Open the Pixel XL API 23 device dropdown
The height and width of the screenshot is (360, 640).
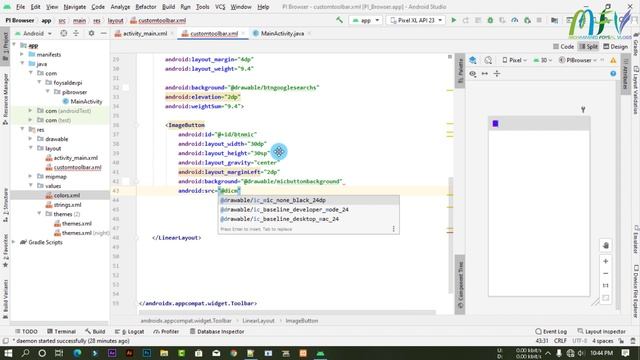point(416,20)
